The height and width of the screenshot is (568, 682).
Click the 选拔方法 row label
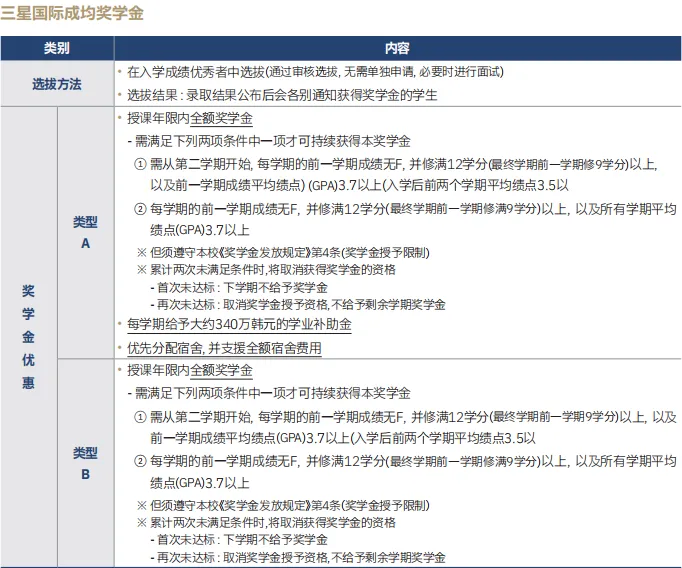(x=57, y=84)
